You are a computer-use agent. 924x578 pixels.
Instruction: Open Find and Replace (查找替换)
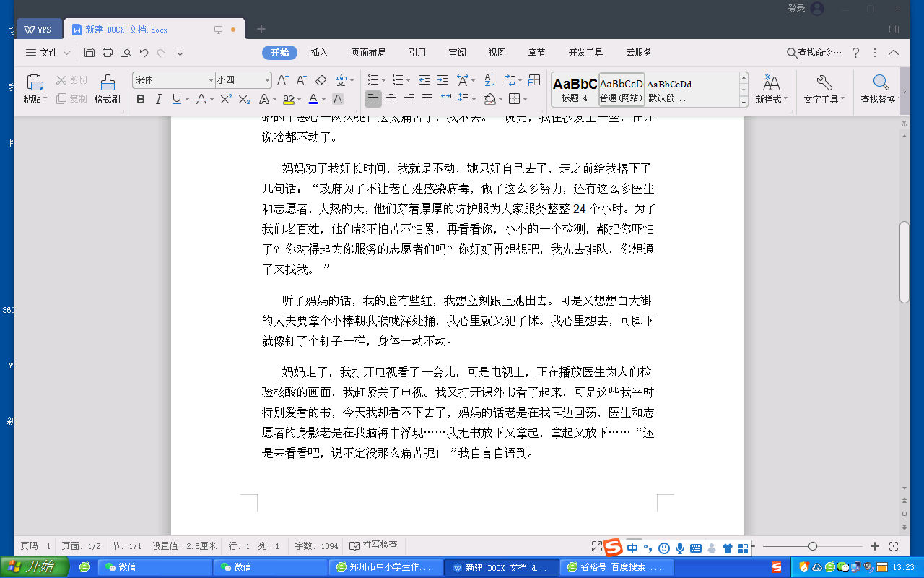pyautogui.click(x=878, y=89)
